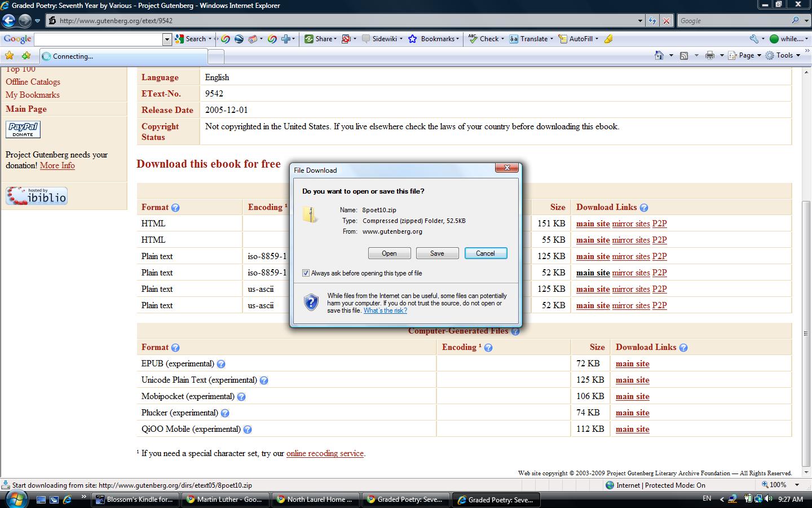
Task: Switch to Blossom's Kindle taskbar window
Action: pyautogui.click(x=135, y=500)
